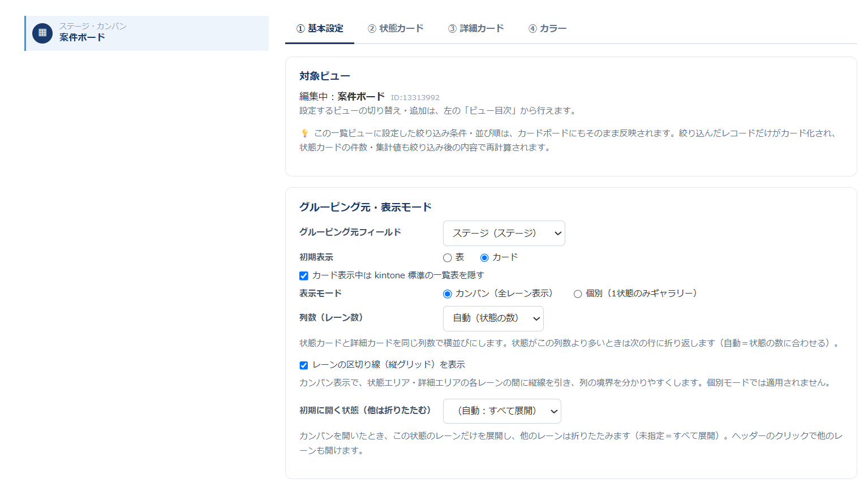
Task: Select the カード radio button for 初期表示
Action: point(484,257)
